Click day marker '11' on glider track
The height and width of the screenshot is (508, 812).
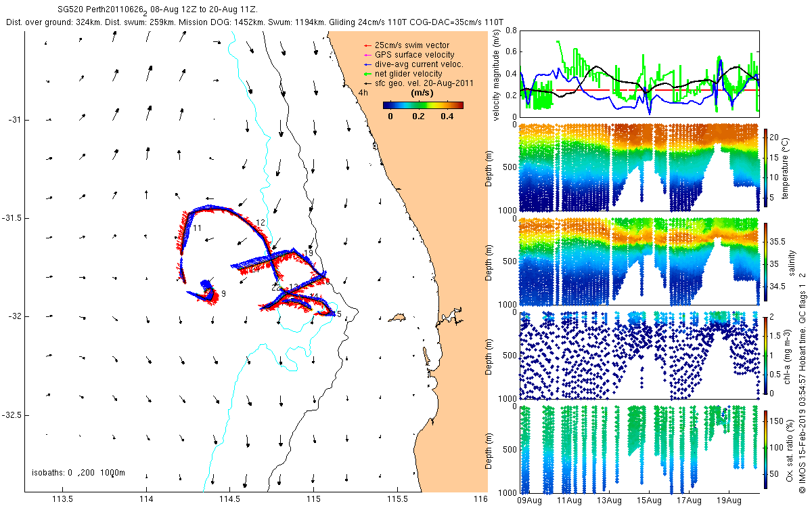click(197, 228)
